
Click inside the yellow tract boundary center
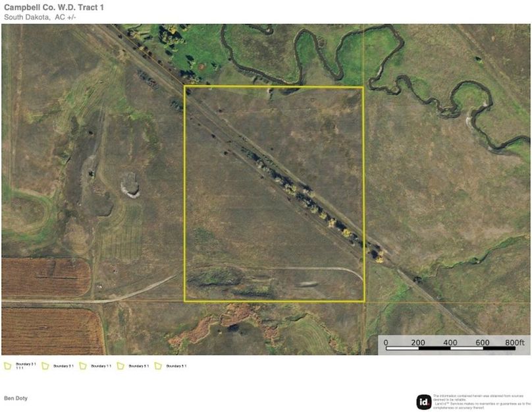pos(273,194)
